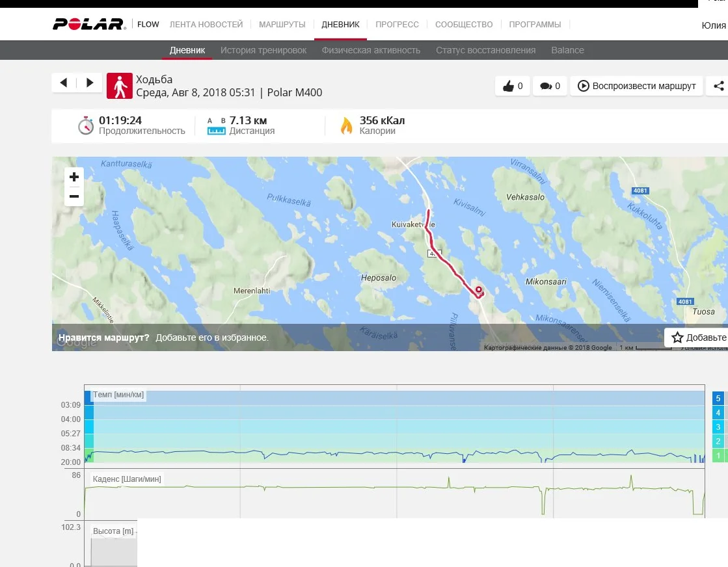The width and height of the screenshot is (728, 567).
Task: Click the red walking activity icon
Action: [x=119, y=86]
